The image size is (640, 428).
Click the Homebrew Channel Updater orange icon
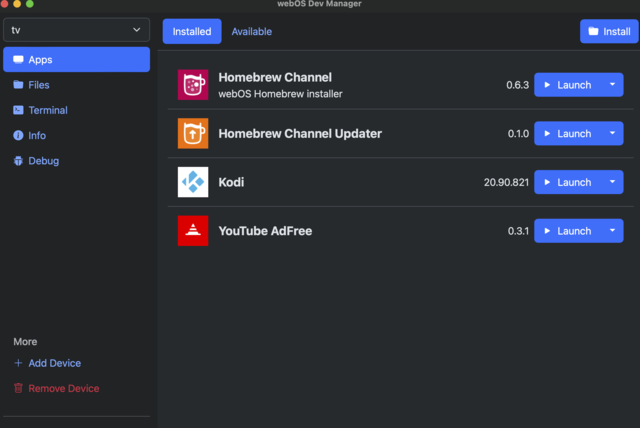[x=193, y=133]
